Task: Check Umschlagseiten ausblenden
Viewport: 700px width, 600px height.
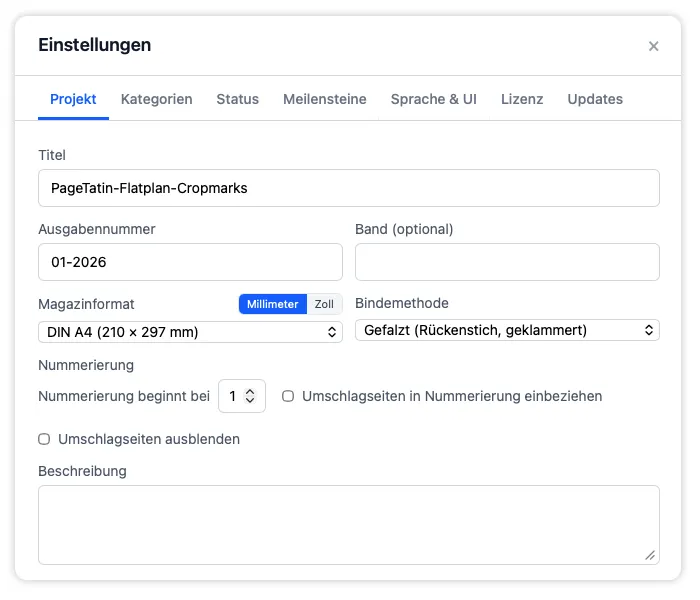Action: coord(44,439)
